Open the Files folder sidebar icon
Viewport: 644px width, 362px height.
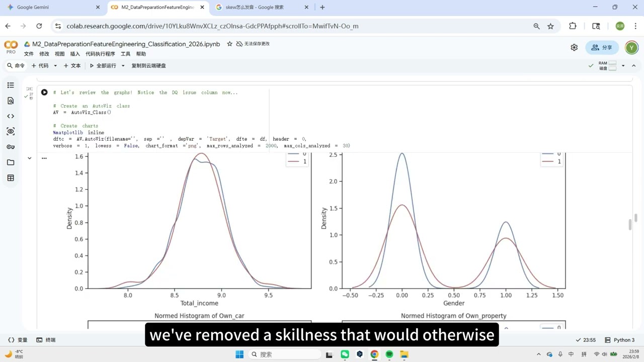11,162
